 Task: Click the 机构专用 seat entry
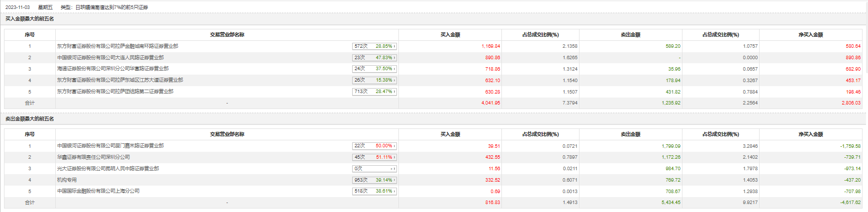click(x=67, y=180)
